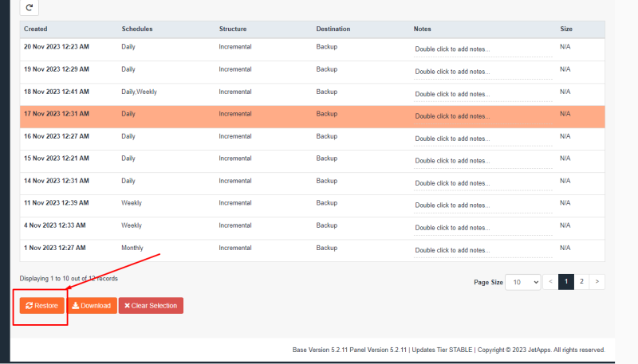Select the 14 Nov 2023 12:31 AM backup

point(313,184)
